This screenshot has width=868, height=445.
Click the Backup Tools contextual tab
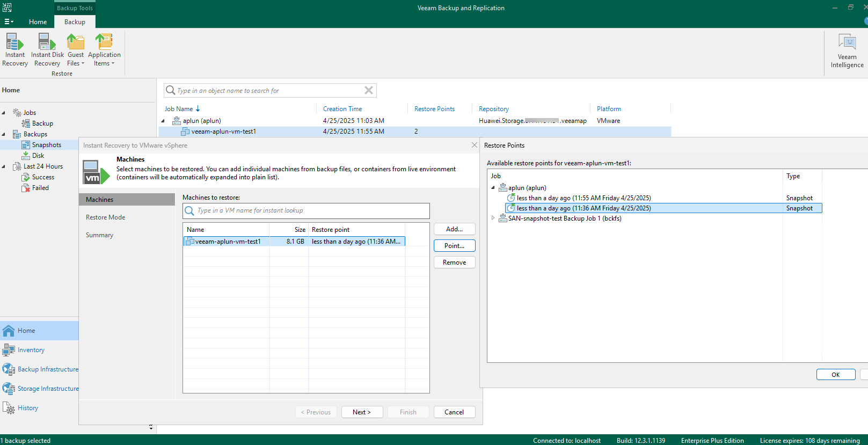tap(75, 8)
